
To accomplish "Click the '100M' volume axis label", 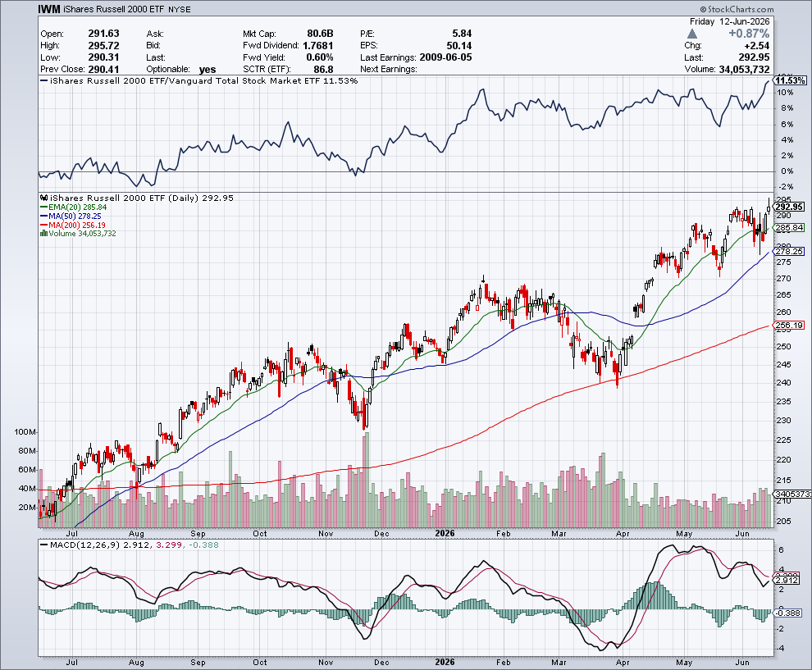I will 25,432.
